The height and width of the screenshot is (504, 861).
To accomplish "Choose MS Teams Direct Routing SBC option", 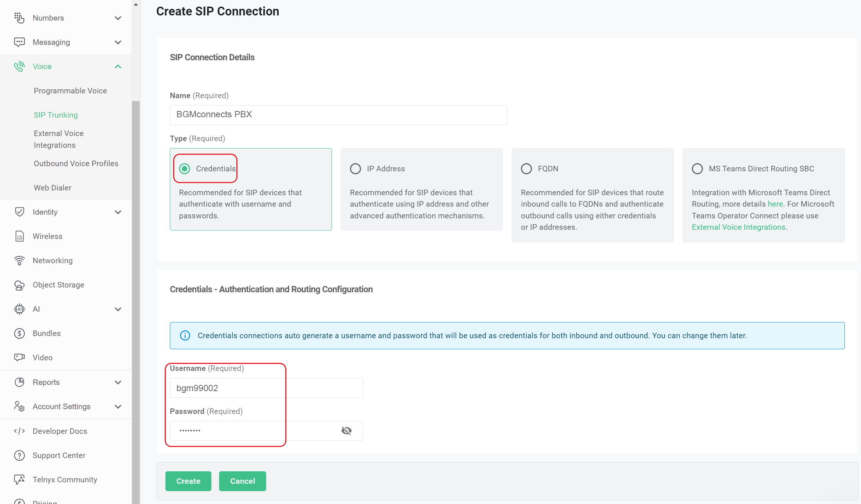I will click(x=697, y=169).
